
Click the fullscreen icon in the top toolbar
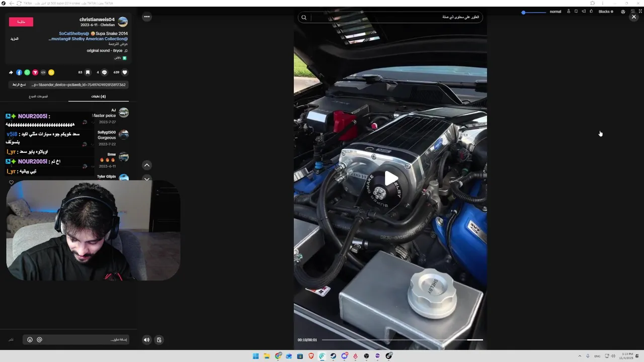pos(640,11)
